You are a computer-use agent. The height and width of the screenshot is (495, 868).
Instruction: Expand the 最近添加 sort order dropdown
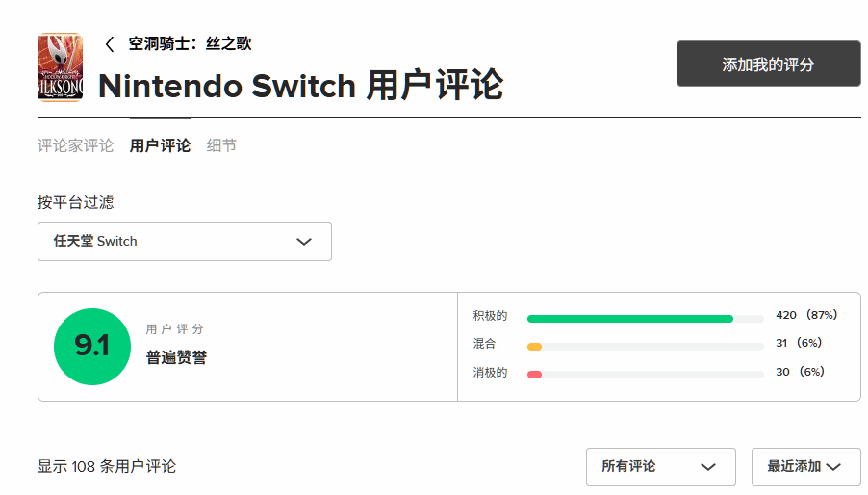[x=804, y=467]
